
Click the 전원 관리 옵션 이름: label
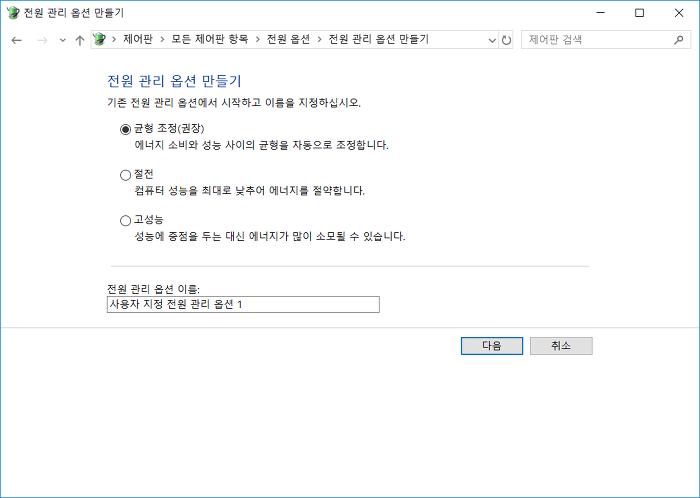(x=153, y=289)
